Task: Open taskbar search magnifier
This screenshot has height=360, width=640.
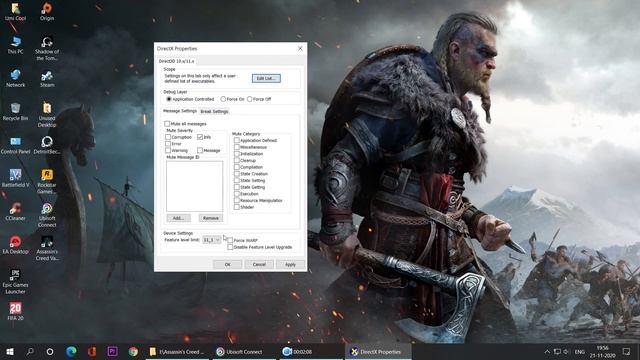Action: (30, 351)
